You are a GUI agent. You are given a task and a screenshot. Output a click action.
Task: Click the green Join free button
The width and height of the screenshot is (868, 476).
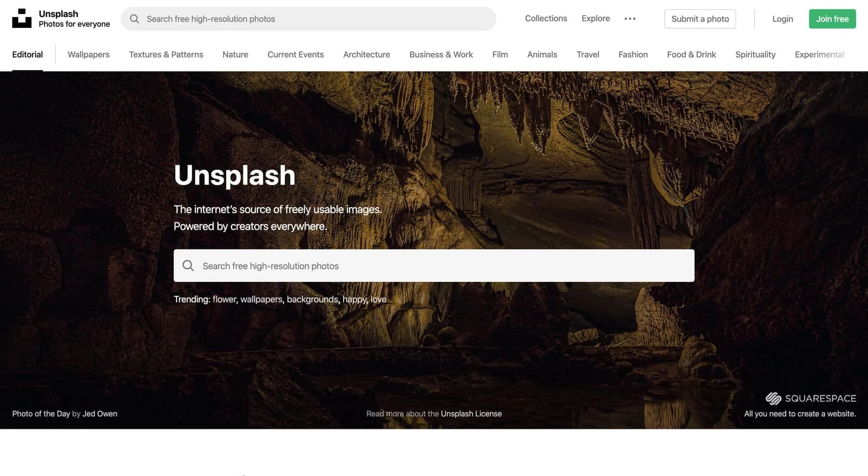pyautogui.click(x=832, y=19)
